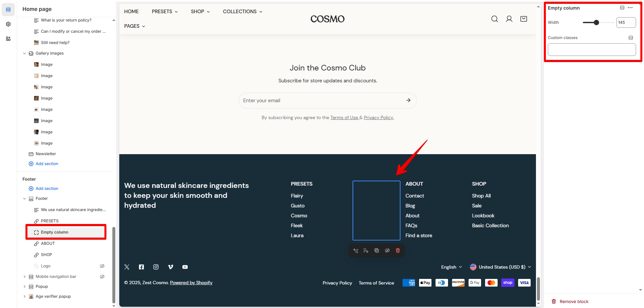Expand the Popup section

[x=24, y=286]
